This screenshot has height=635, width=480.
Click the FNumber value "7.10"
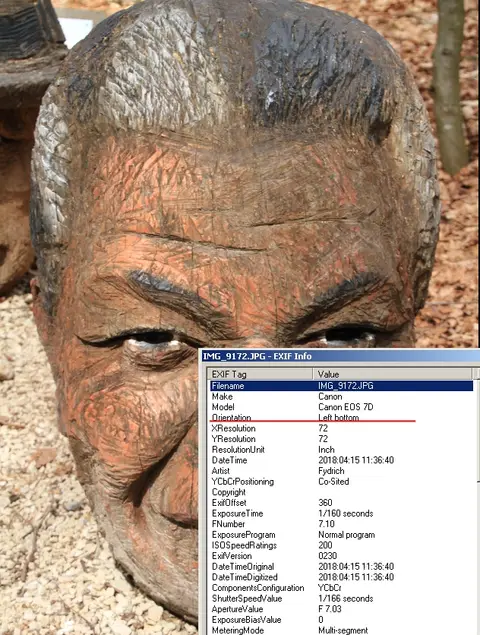[326, 524]
